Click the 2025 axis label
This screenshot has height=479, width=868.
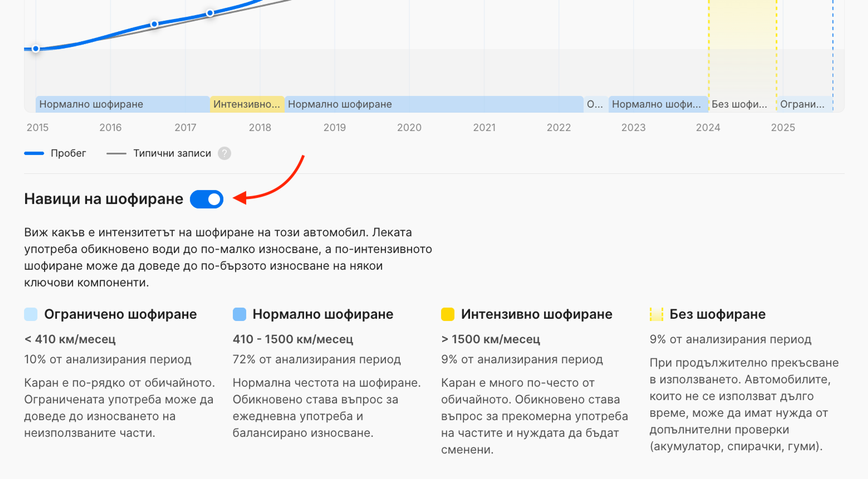click(x=783, y=127)
